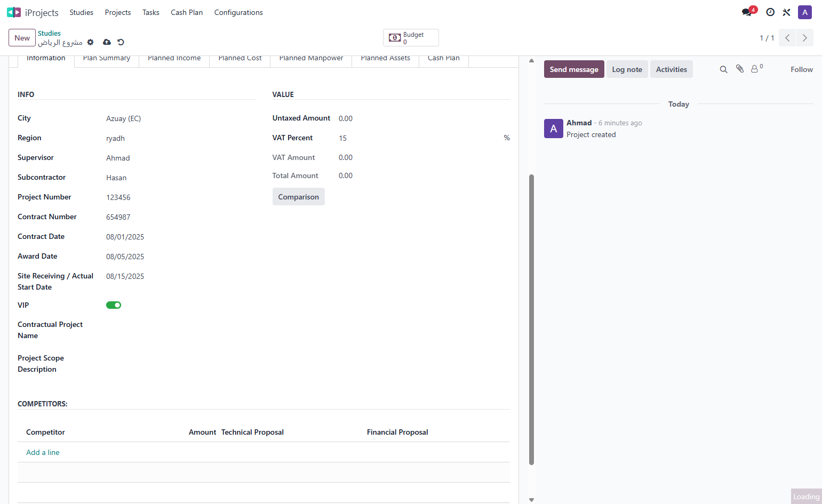The image size is (822, 504).
Task: Click the Log note button
Action: (x=627, y=69)
